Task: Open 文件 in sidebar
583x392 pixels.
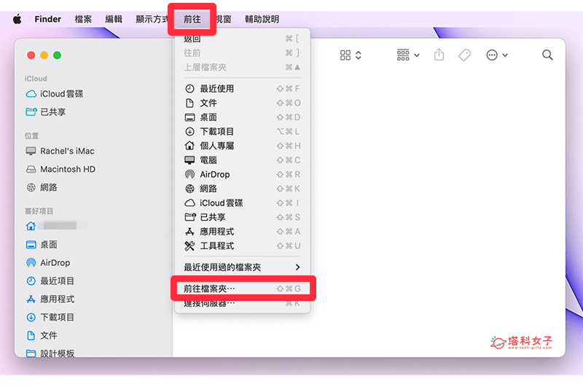Action: [x=42, y=335]
